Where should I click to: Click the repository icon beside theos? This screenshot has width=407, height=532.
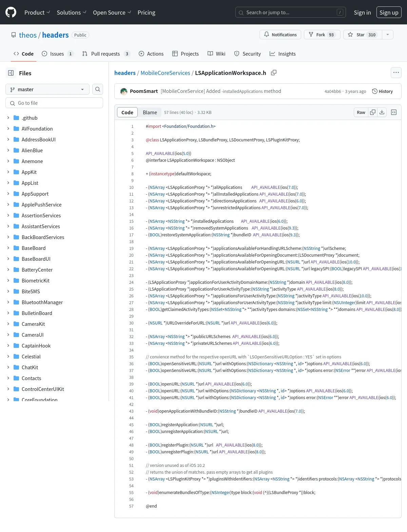coord(14,35)
